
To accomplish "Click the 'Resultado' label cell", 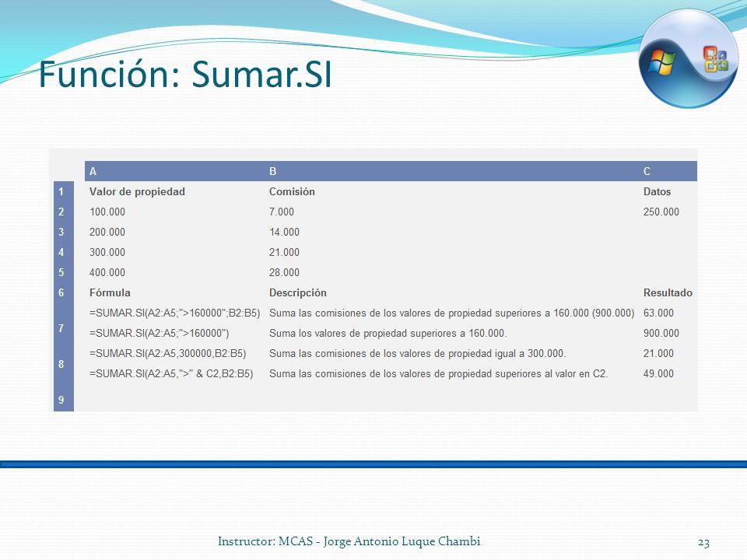I will (668, 293).
